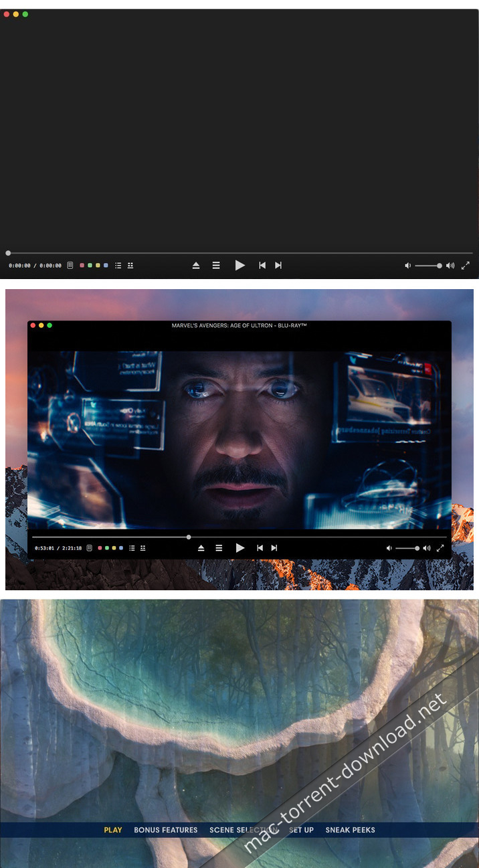479x868 pixels.
Task: Click the green color button in the empty player
Action: pos(90,266)
